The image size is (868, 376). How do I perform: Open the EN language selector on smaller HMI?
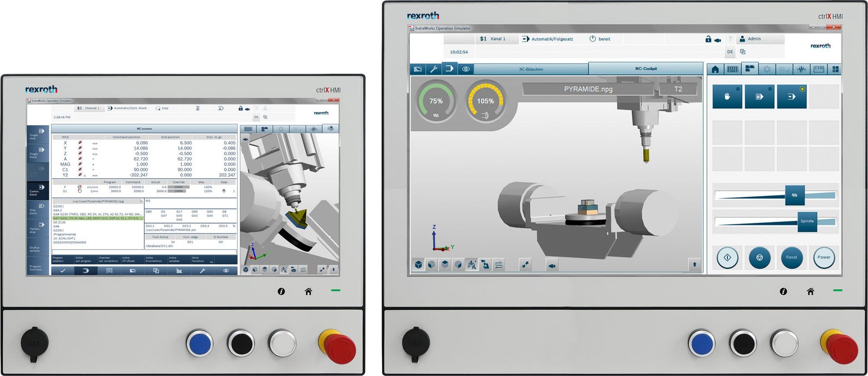[257, 117]
